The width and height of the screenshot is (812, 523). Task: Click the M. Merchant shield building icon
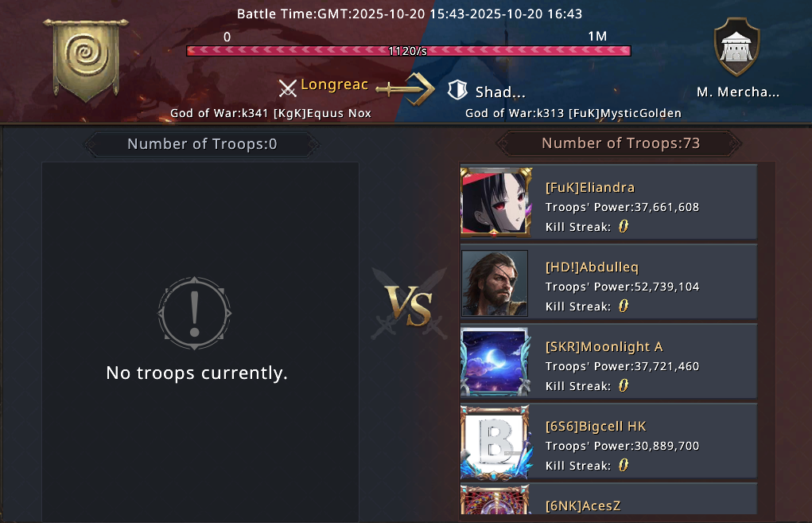pyautogui.click(x=737, y=47)
